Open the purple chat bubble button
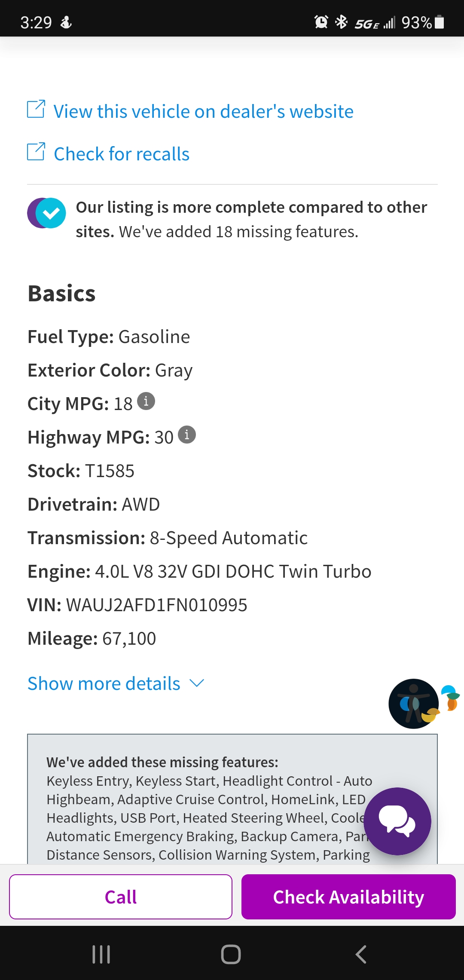The image size is (464, 980). [x=397, y=821]
